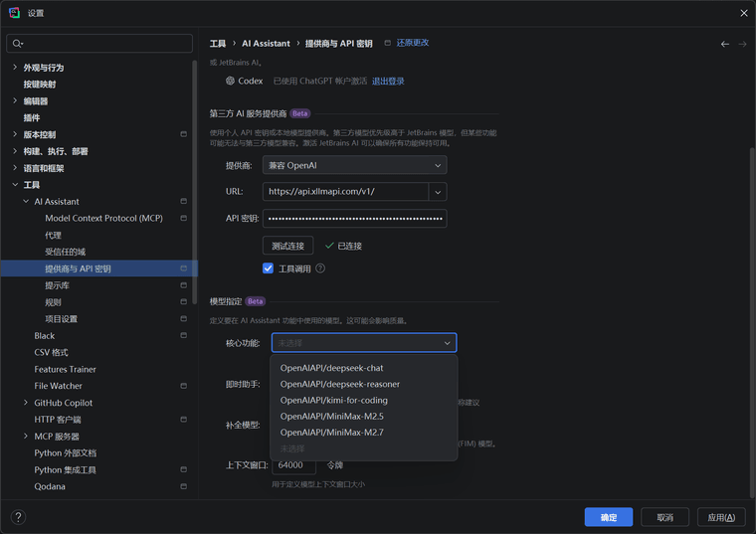Click the 还原更改 revert icon
756x534 pixels.
click(387, 43)
